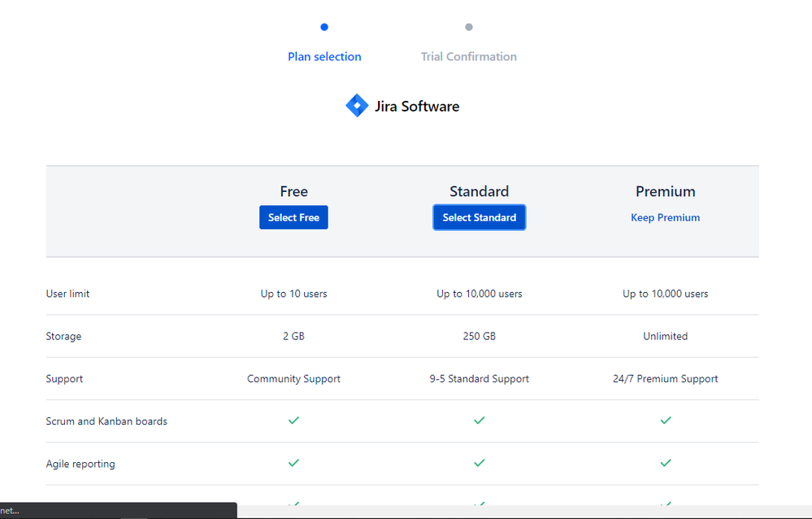Click Standard plan checkmark for Agile reporting
The image size is (812, 519).
point(480,463)
